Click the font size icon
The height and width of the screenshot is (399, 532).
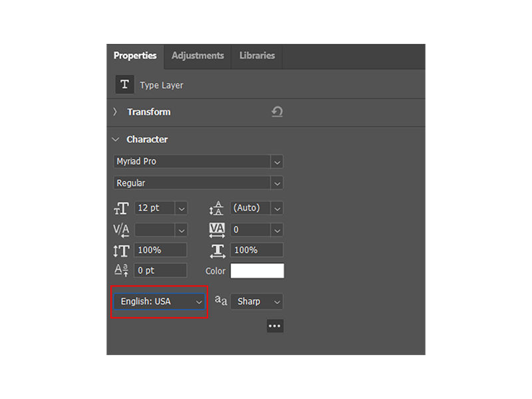(x=121, y=208)
